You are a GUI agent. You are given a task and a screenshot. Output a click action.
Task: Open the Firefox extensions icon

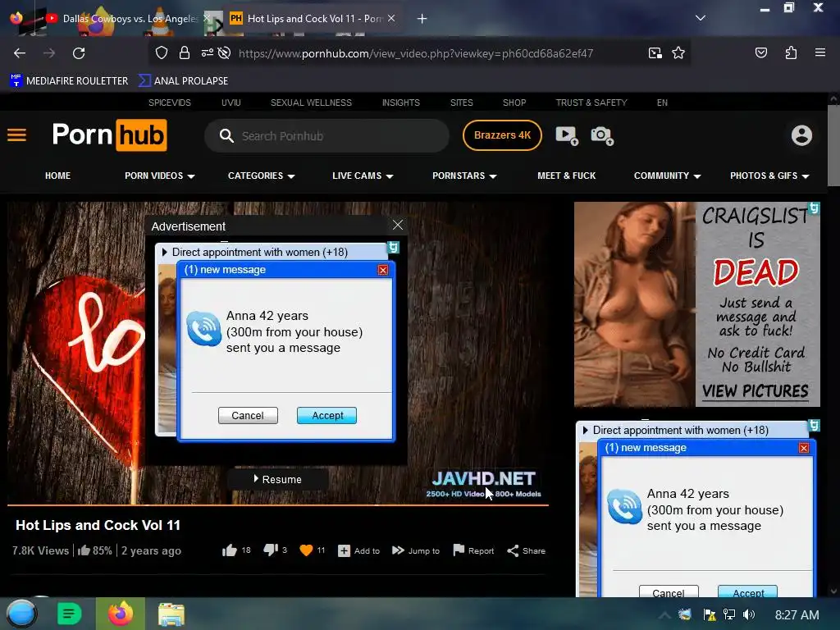tap(791, 52)
